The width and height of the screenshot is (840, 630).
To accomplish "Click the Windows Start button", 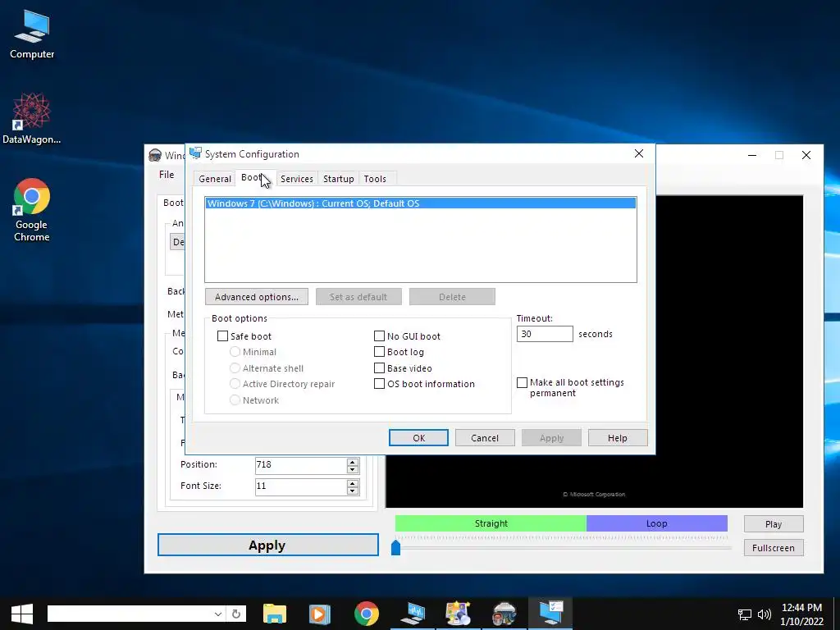I will point(21,614).
